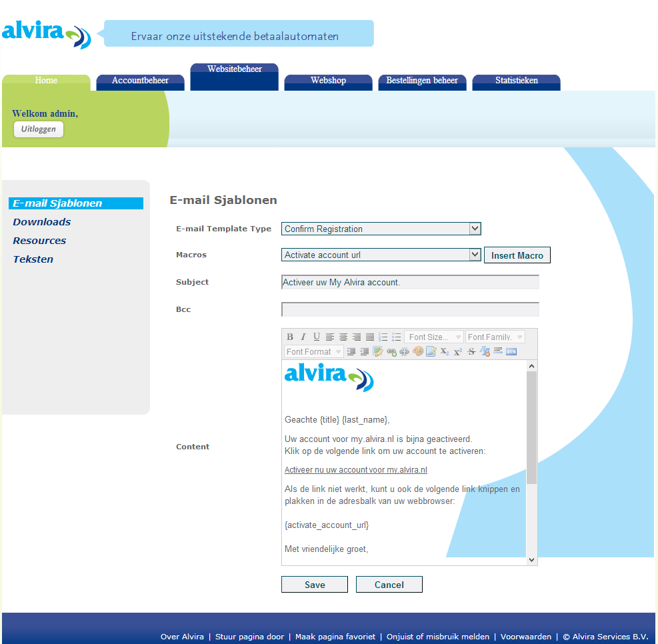Screen dimensions: 658x644
Task: Click Stuur pagina door link
Action: point(250,637)
